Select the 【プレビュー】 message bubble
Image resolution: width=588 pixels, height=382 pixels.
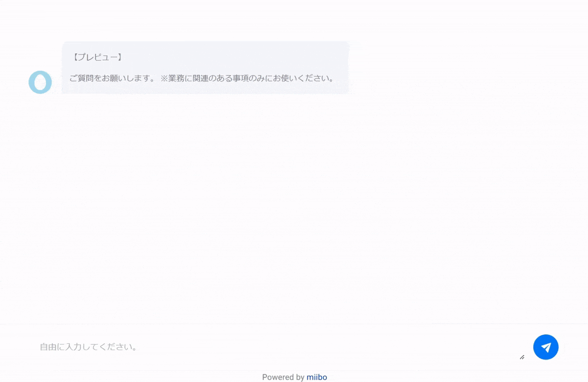(206, 68)
